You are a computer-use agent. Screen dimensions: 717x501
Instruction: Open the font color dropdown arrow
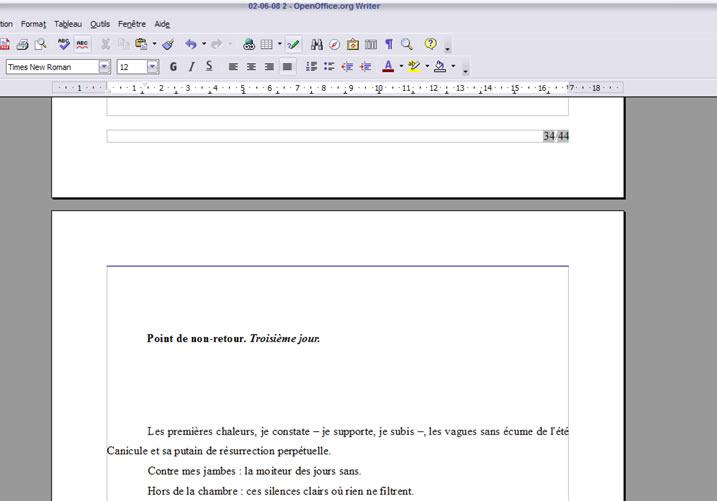pos(401,67)
